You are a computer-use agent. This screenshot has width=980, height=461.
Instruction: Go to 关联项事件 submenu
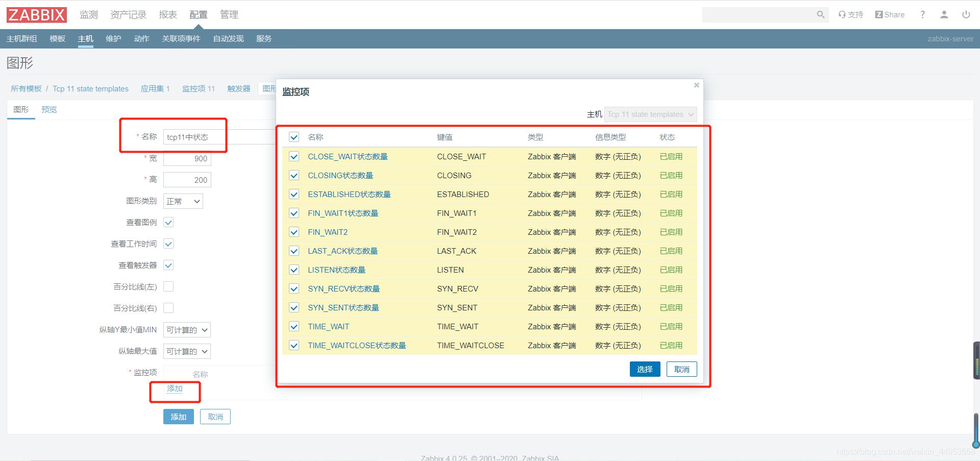pyautogui.click(x=181, y=39)
